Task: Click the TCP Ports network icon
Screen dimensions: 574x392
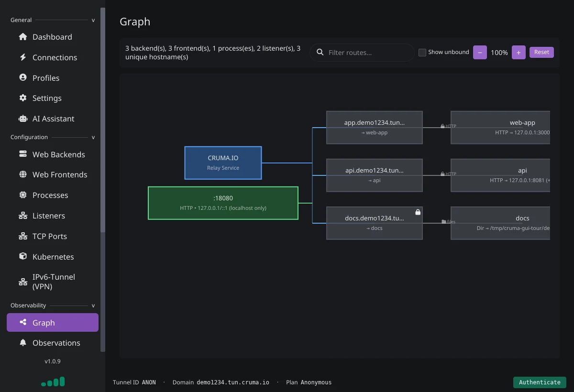Action: click(22, 236)
